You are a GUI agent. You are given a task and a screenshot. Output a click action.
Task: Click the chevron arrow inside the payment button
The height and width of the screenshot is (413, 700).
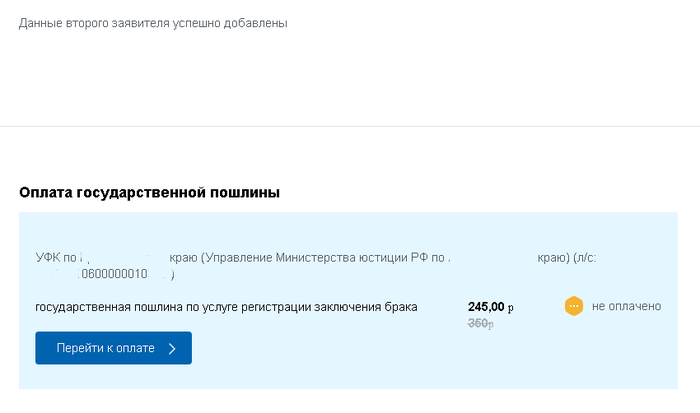[x=172, y=348]
